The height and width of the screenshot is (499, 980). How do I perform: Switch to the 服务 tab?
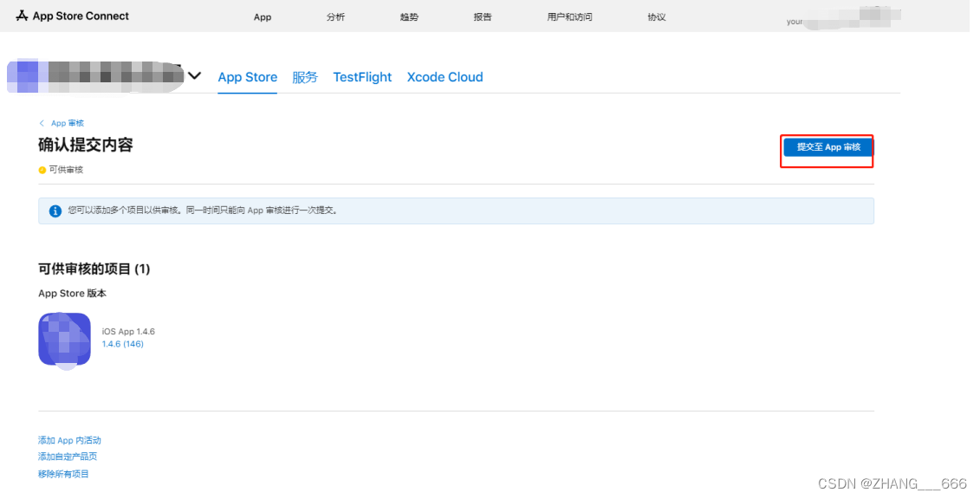[305, 77]
